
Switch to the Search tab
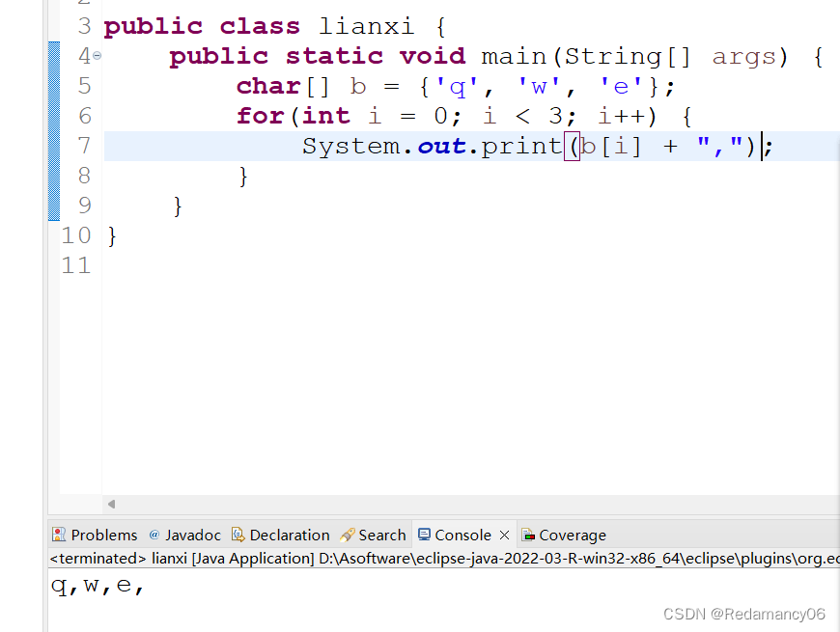point(373,535)
